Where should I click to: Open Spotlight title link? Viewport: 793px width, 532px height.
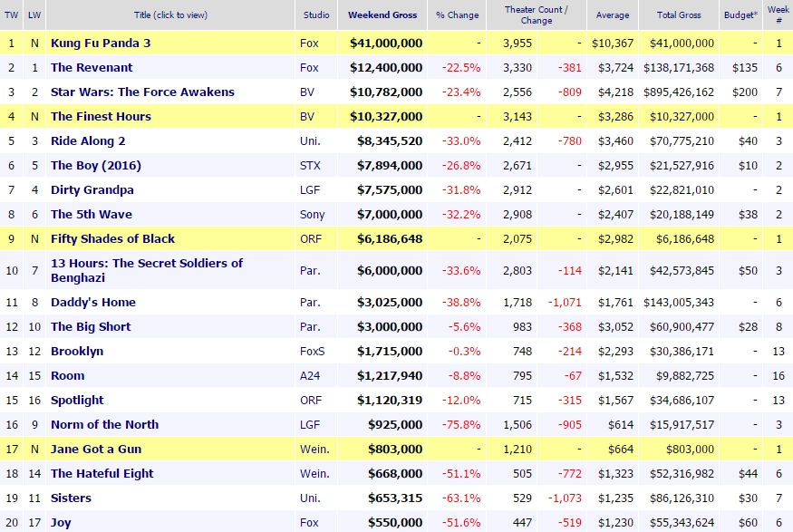click(x=77, y=400)
